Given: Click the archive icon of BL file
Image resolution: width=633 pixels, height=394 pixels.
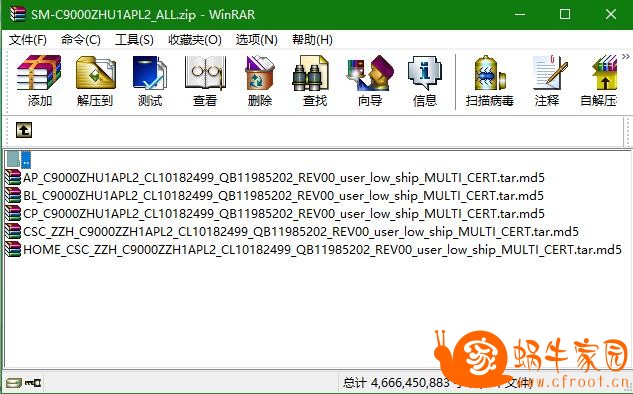Looking at the screenshot, I should [x=13, y=195].
